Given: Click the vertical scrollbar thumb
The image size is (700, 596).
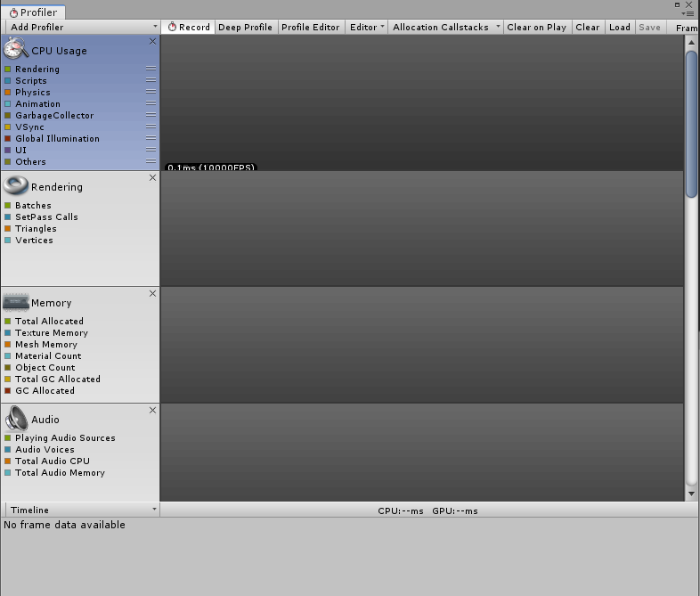Looking at the screenshot, I should coord(691,124).
